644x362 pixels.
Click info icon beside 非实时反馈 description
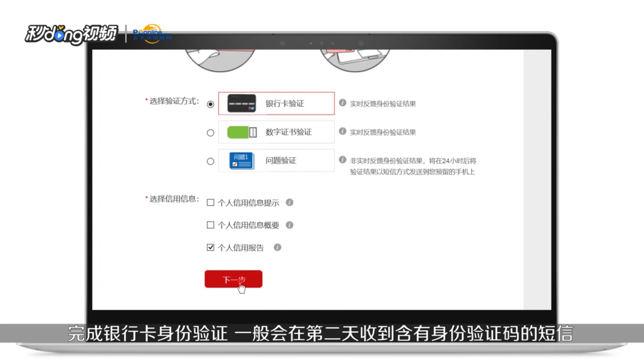342,160
